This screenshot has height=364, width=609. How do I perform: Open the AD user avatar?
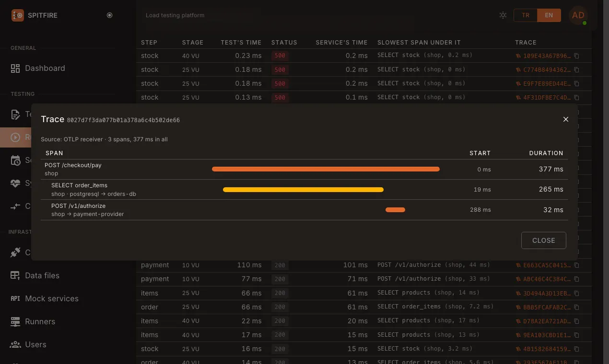(x=578, y=15)
